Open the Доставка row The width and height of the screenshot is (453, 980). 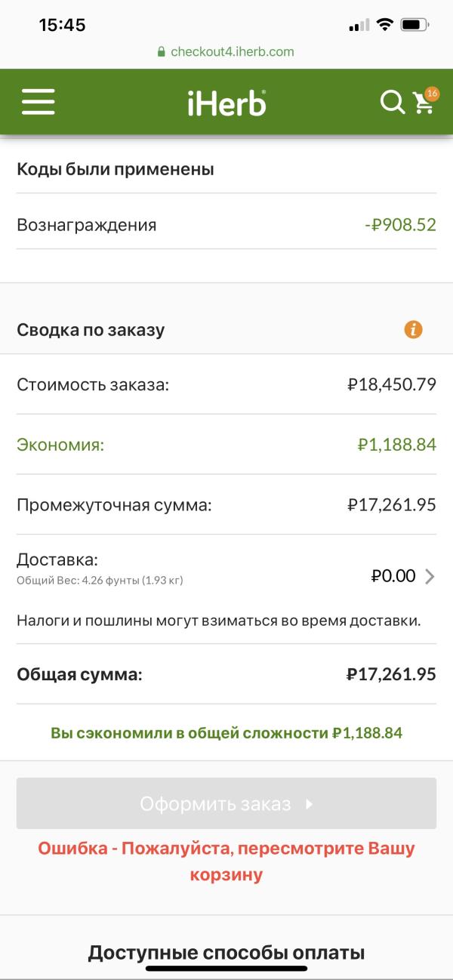point(226,570)
